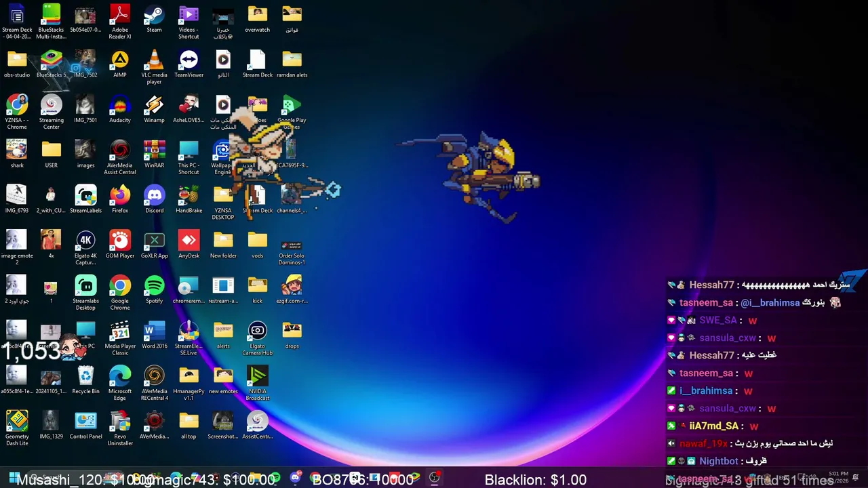Select the Streaming Center icon
This screenshot has height=488, width=868.
(51, 113)
